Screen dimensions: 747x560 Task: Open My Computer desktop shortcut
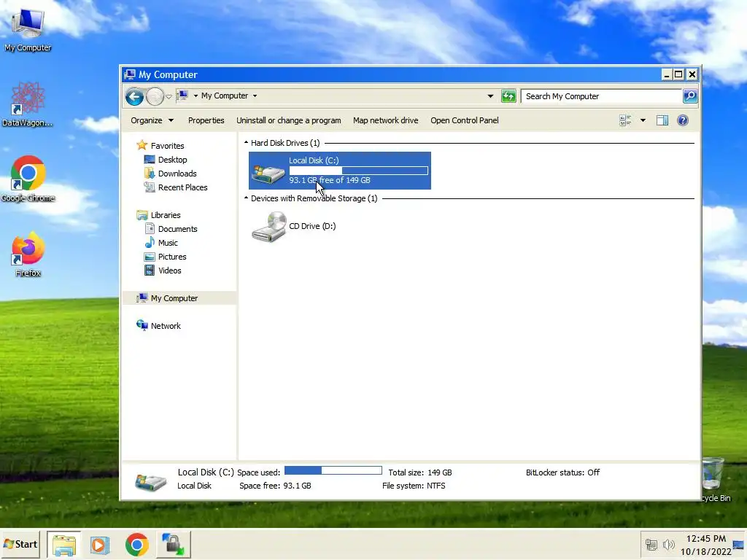tap(28, 29)
